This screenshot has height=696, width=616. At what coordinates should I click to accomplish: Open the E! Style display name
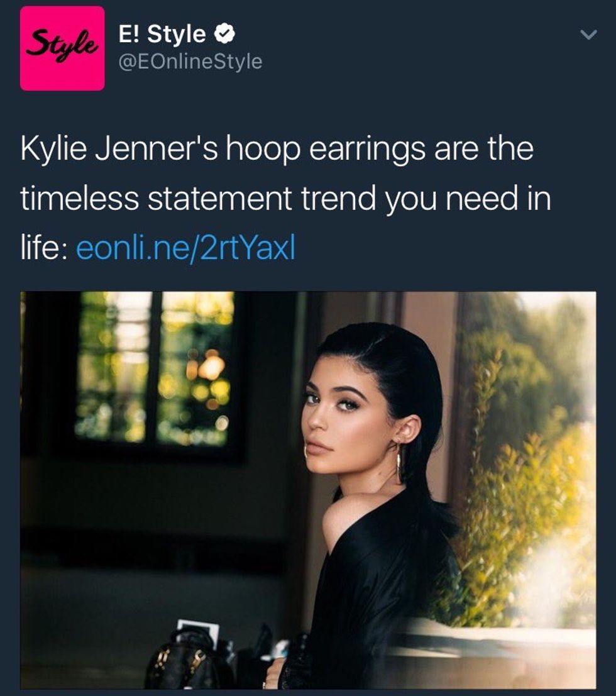pyautogui.click(x=162, y=34)
